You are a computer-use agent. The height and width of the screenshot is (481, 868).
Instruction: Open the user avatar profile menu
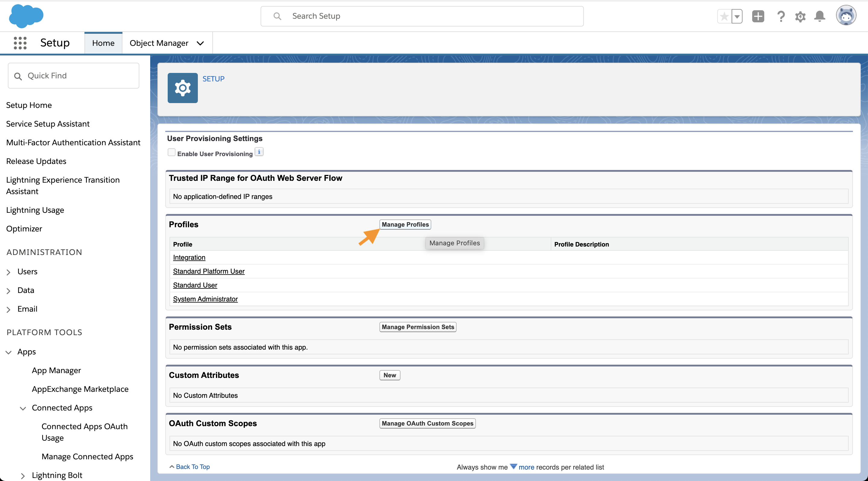point(846,15)
